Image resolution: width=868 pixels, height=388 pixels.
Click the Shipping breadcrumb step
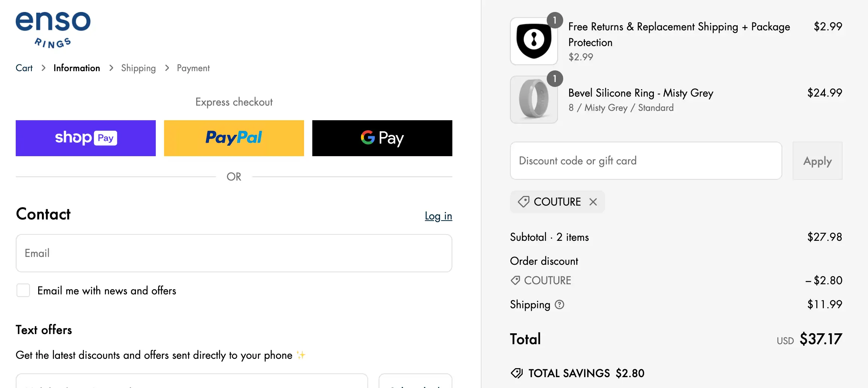point(138,68)
